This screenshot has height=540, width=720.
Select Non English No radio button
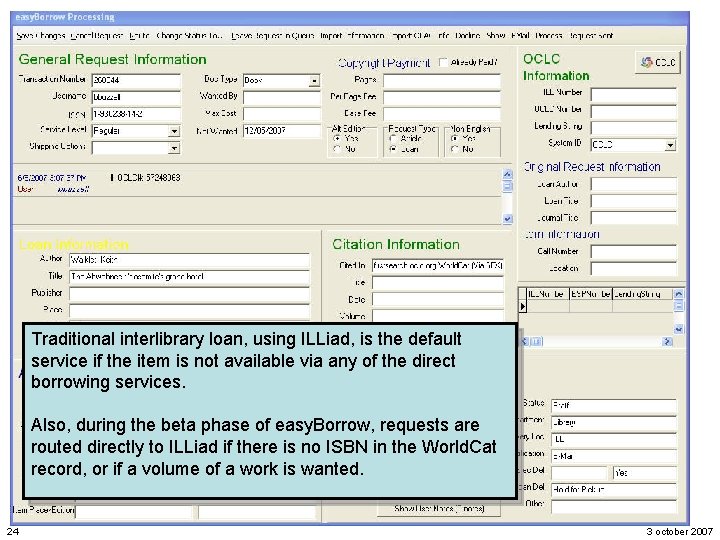click(455, 149)
